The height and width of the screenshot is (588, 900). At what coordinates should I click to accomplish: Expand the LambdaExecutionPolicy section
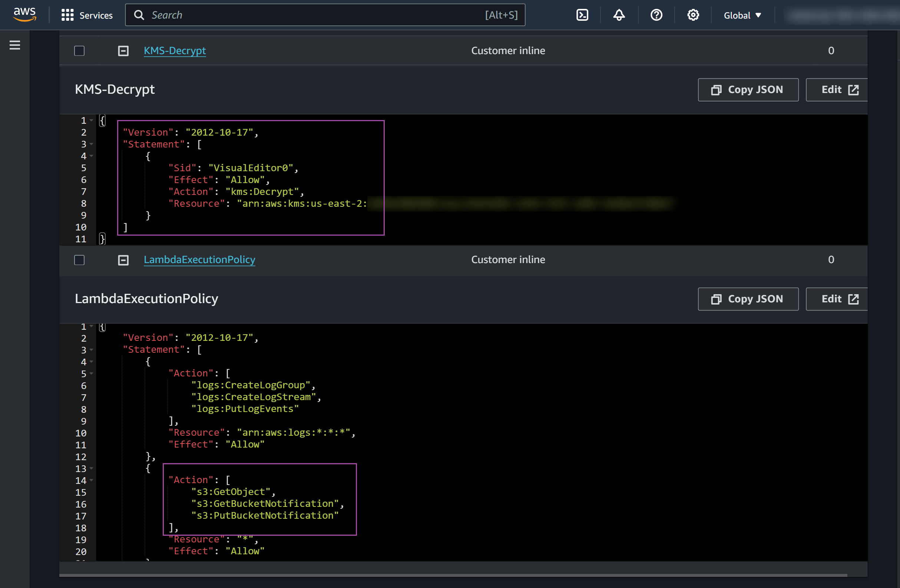[x=122, y=259]
